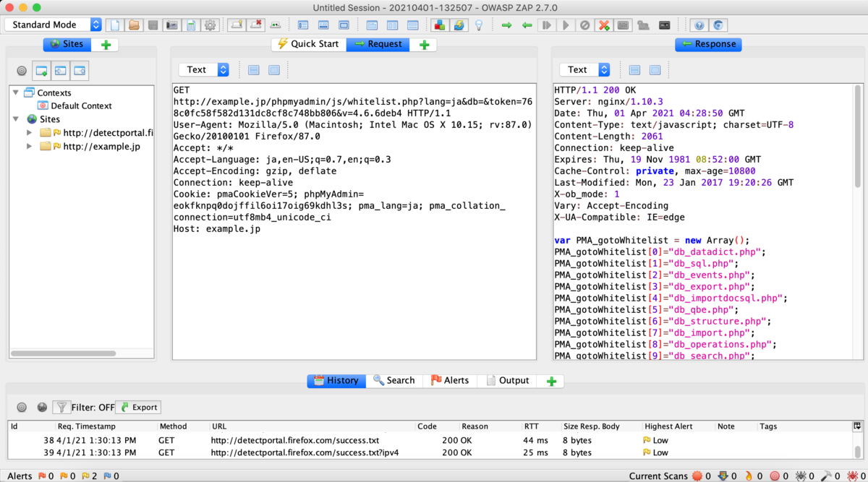Image resolution: width=868 pixels, height=482 pixels.
Task: Add new tab beside Request
Action: pyautogui.click(x=424, y=45)
